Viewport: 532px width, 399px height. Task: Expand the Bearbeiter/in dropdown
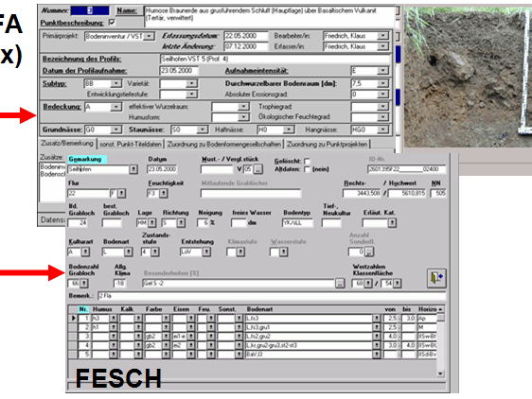pyautogui.click(x=383, y=36)
